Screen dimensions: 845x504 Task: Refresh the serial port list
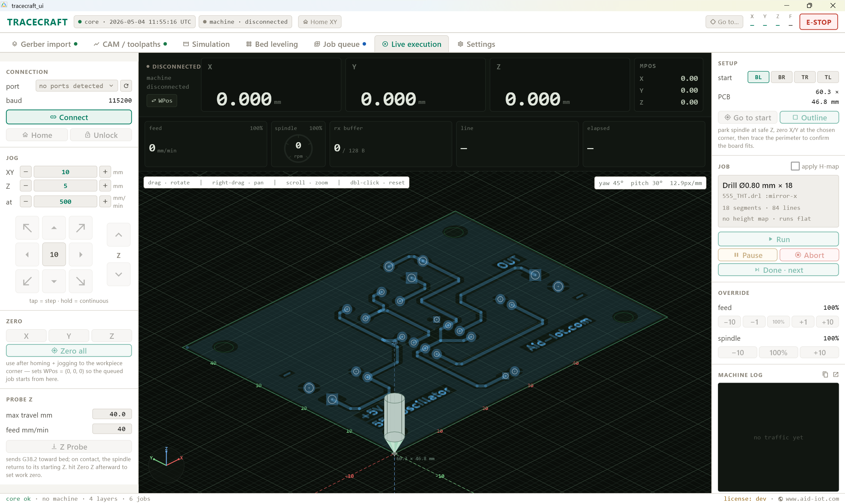click(126, 86)
